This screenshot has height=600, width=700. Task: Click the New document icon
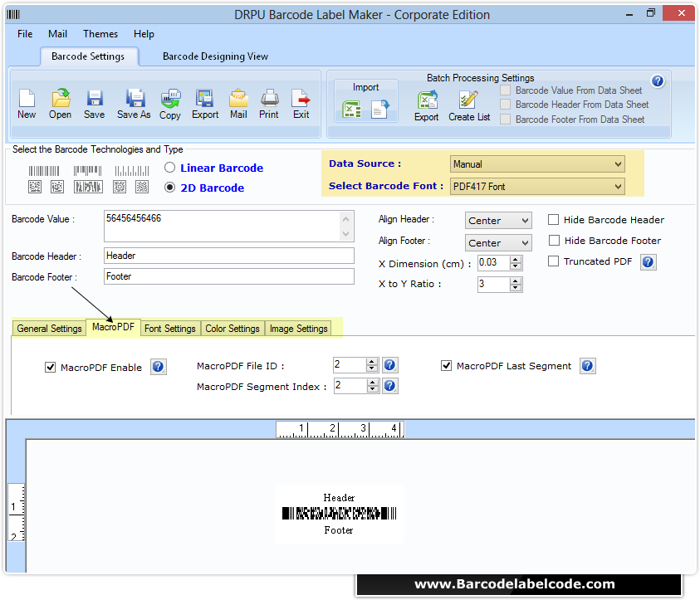[x=27, y=104]
